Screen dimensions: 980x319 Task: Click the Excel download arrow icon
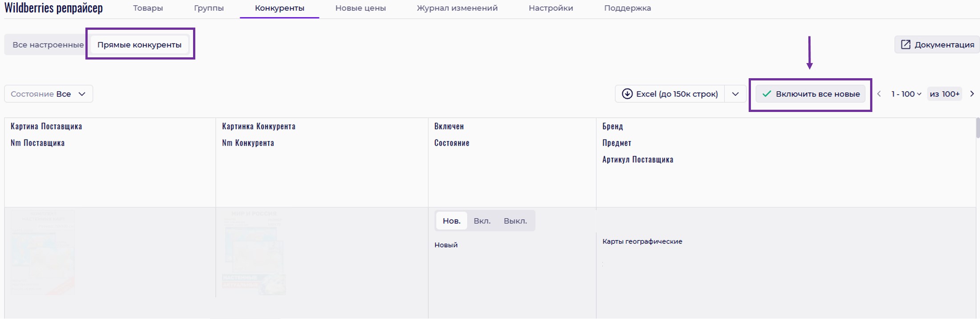pos(627,94)
